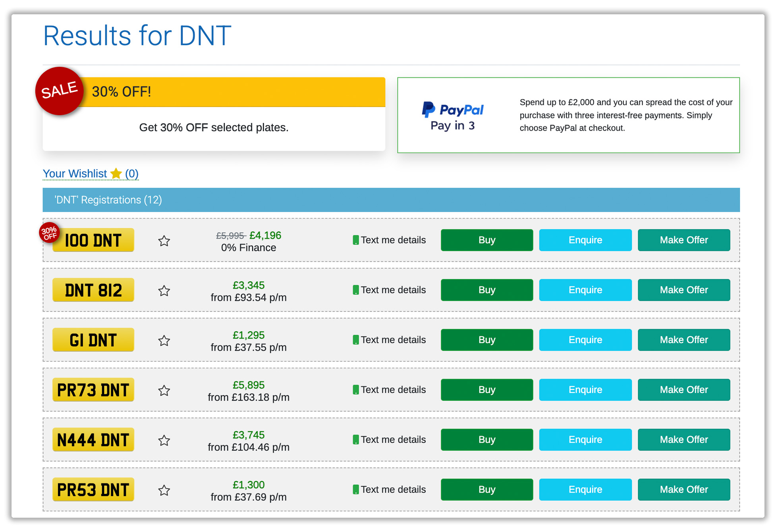Click the red SALE badge
Screen dimensions: 776x532
click(x=60, y=91)
